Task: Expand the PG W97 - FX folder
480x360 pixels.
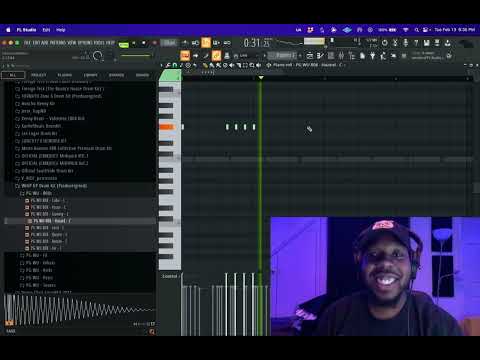Action: (34, 256)
